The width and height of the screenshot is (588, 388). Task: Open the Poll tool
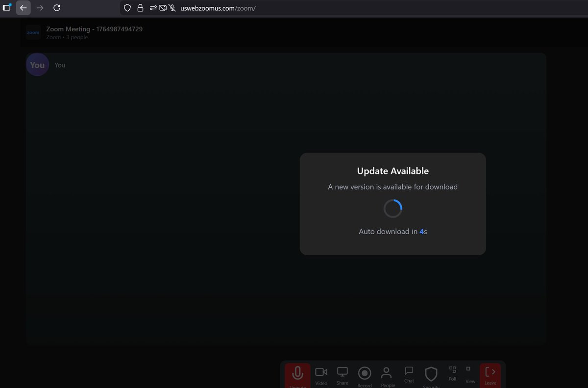coord(452,373)
